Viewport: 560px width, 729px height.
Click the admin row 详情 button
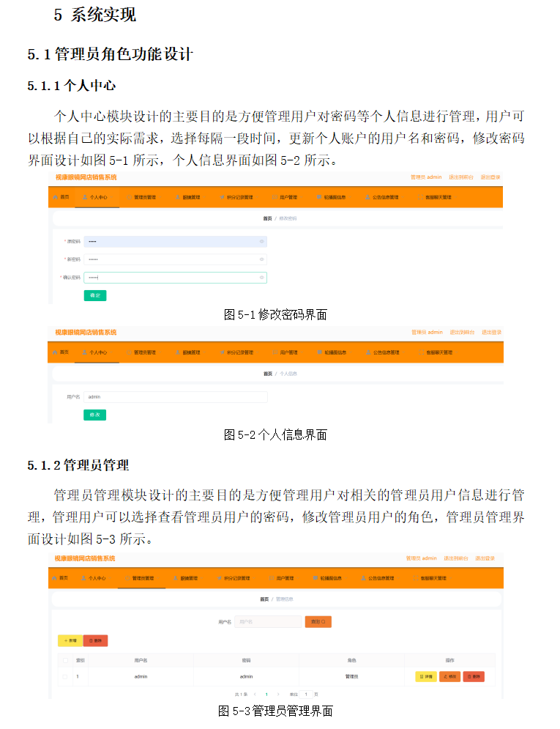click(426, 676)
